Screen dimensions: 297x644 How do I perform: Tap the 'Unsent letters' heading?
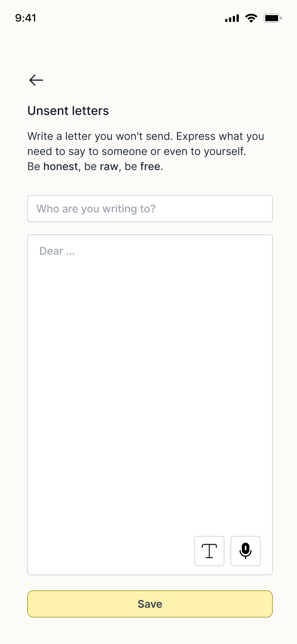pos(68,110)
